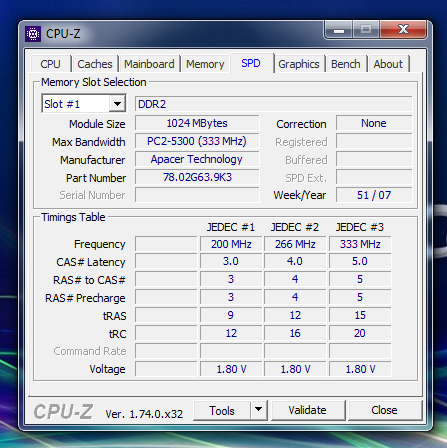447x448 pixels.
Task: Click the 266 MHz frequency cell
Action: pos(295,244)
